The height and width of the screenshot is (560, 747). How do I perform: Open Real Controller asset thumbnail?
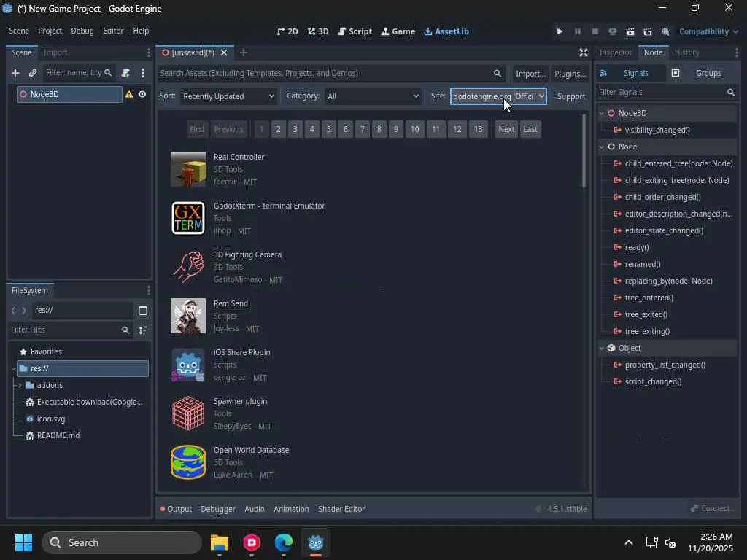pos(188,169)
